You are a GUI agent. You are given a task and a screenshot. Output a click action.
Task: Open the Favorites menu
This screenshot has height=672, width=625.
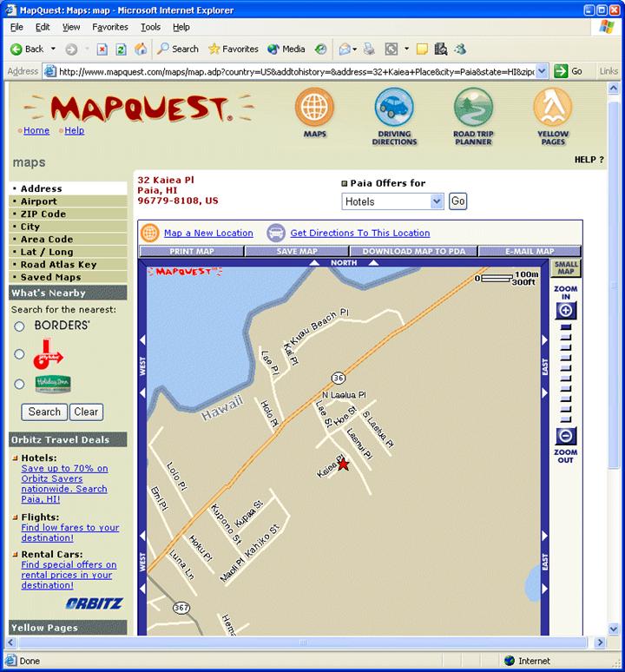pyautogui.click(x=110, y=27)
